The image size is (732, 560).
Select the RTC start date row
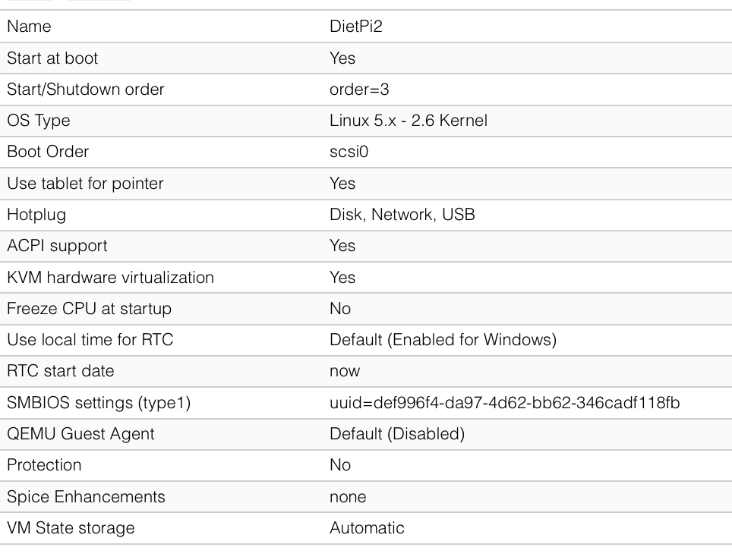[366, 371]
